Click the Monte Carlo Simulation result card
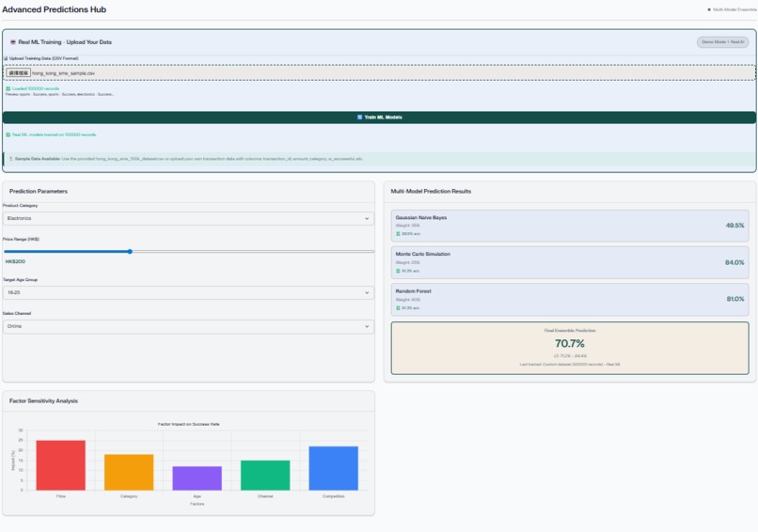This screenshot has height=532, width=758. 570,262
